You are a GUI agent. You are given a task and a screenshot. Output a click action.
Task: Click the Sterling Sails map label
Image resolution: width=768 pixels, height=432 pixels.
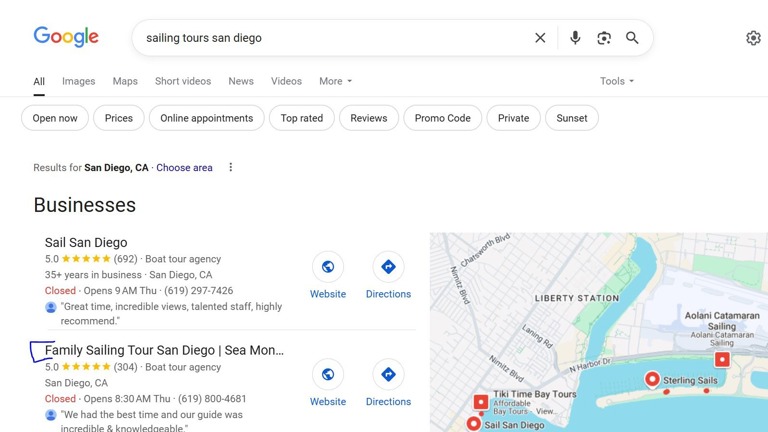pyautogui.click(x=690, y=381)
